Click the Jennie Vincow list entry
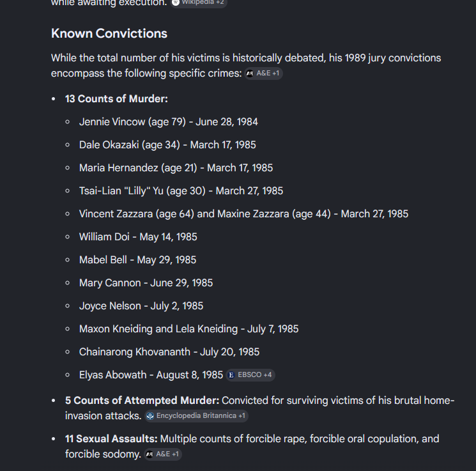Screen dimensions: 476x471 click(x=169, y=122)
